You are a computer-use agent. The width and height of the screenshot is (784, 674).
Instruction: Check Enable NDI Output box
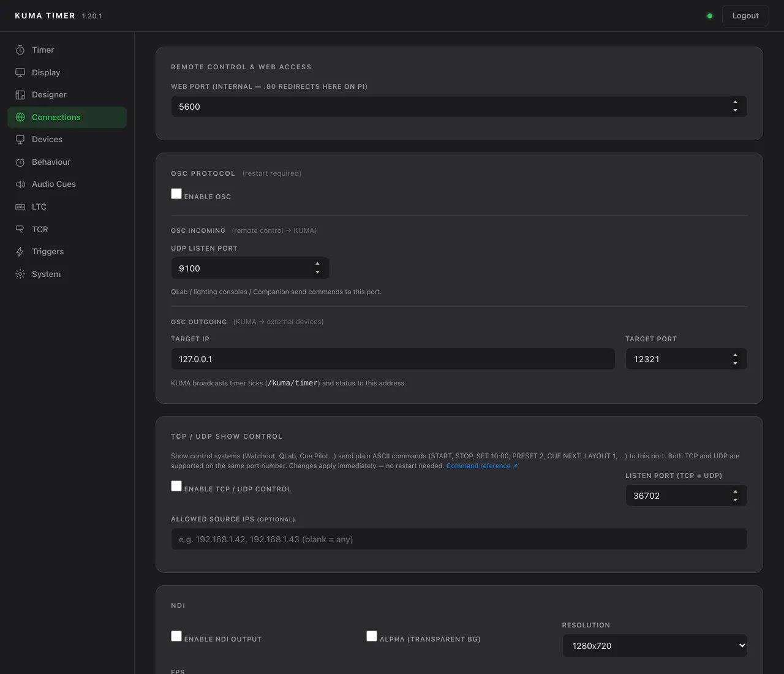(176, 636)
